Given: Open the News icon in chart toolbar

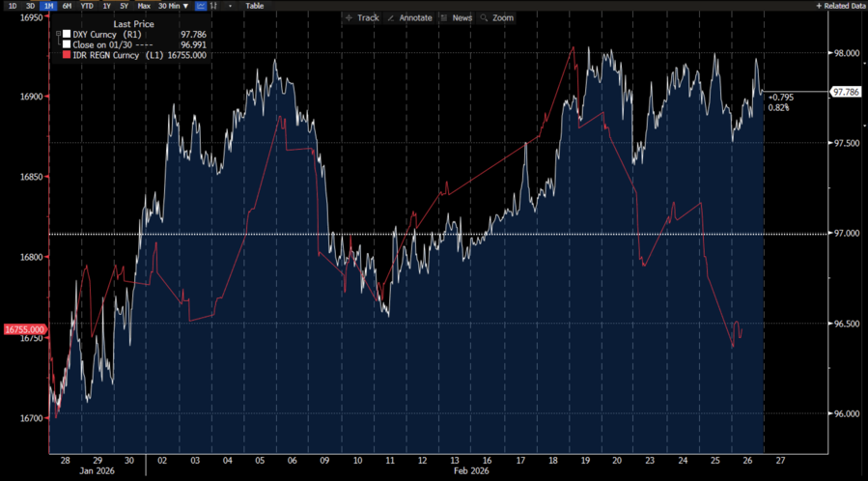Looking at the screenshot, I should pyautogui.click(x=444, y=18).
